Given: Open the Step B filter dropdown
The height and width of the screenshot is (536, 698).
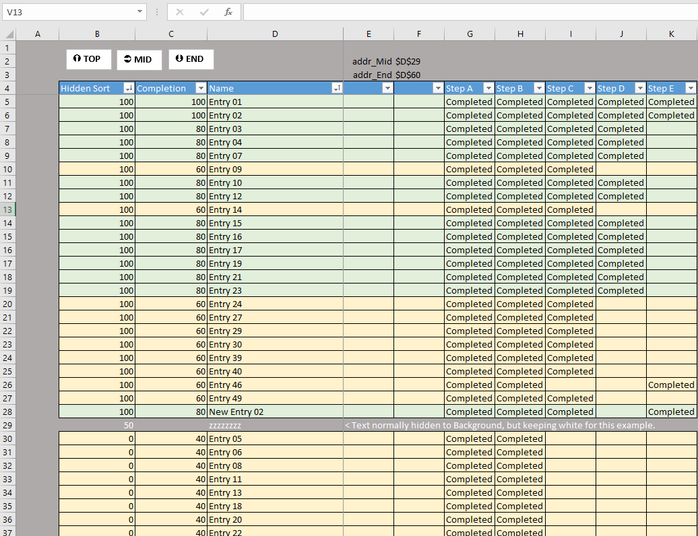Looking at the screenshot, I should tap(539, 88).
